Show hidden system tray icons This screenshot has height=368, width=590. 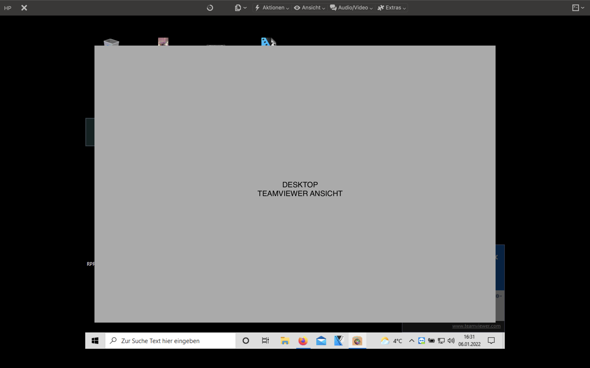[412, 341]
